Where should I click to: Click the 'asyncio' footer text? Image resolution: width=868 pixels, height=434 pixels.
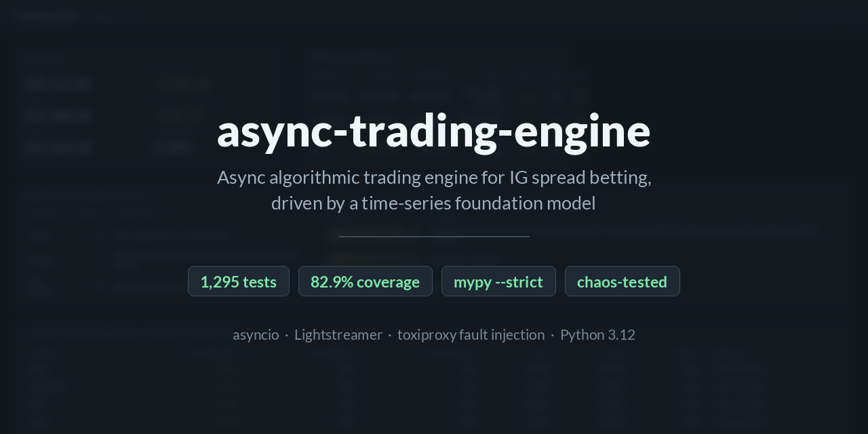256,335
